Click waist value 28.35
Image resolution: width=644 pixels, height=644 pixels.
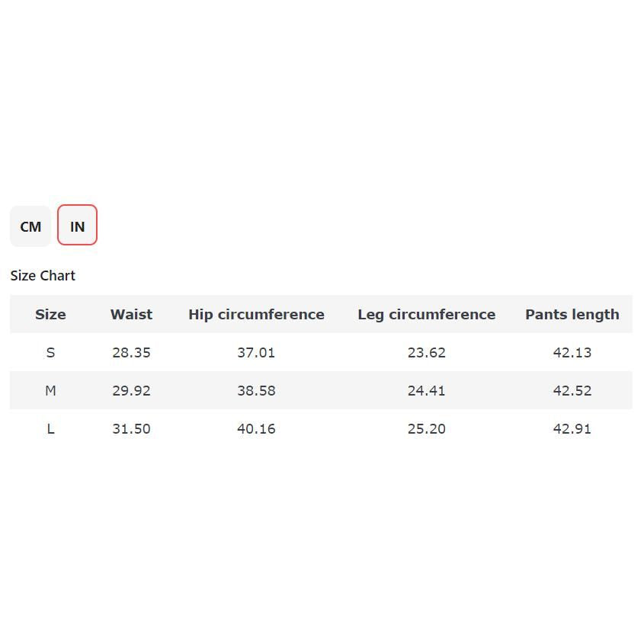click(x=131, y=352)
